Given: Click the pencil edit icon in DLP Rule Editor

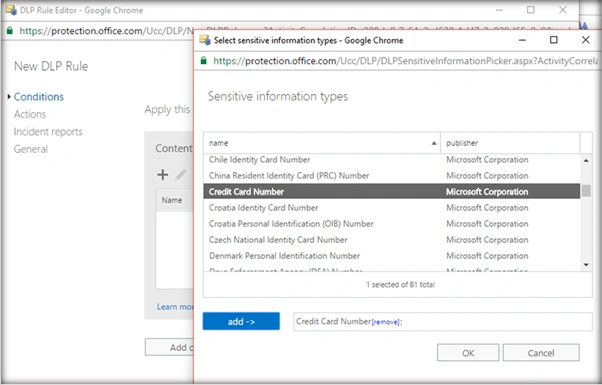Looking at the screenshot, I should tap(180, 175).
